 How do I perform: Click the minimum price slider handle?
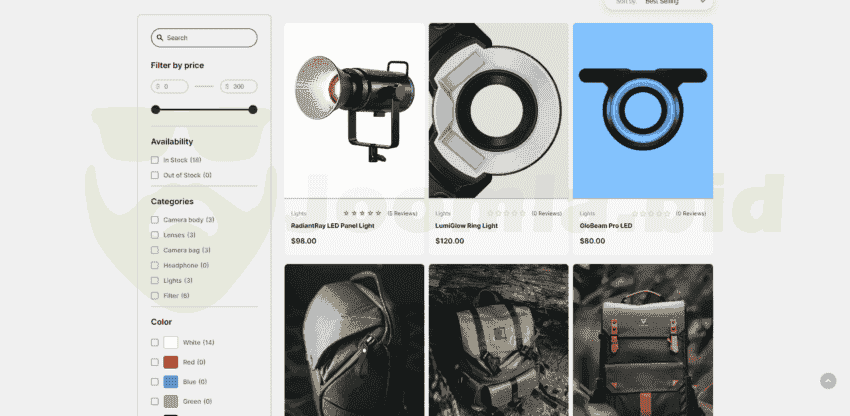155,110
